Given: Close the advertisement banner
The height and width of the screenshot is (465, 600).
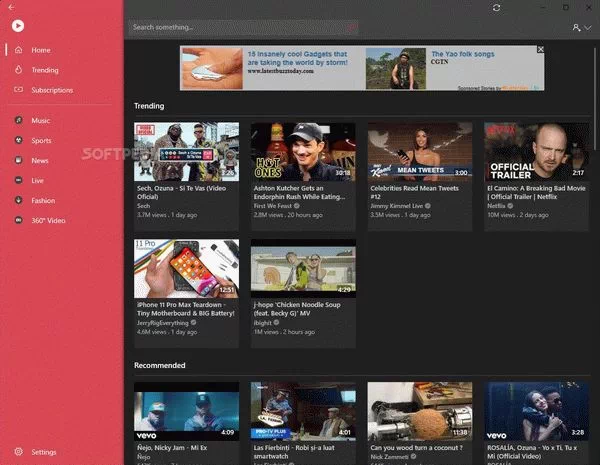Looking at the screenshot, I should point(540,49).
